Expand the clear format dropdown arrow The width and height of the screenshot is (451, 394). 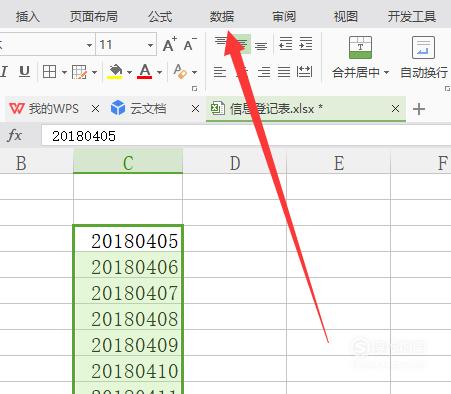coord(194,72)
